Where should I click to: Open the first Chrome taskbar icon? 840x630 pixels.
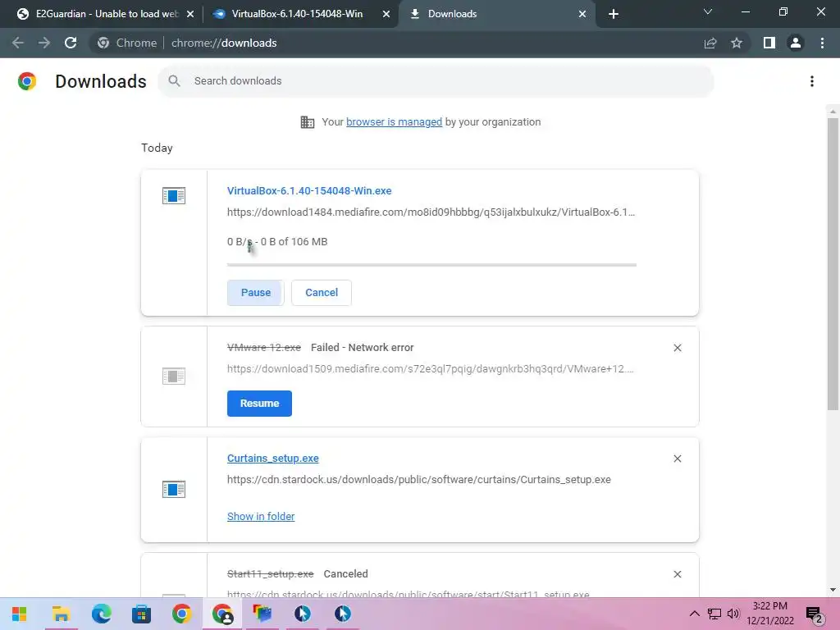[x=181, y=614]
